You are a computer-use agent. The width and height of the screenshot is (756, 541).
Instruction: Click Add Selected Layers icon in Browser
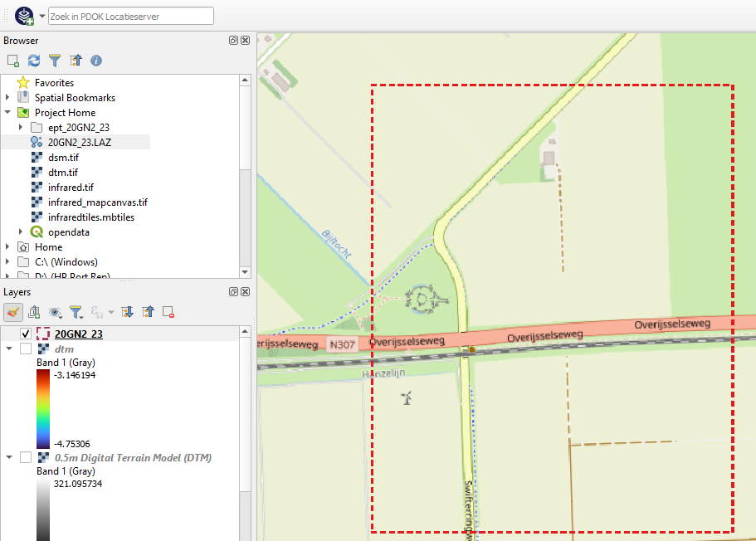coord(13,61)
